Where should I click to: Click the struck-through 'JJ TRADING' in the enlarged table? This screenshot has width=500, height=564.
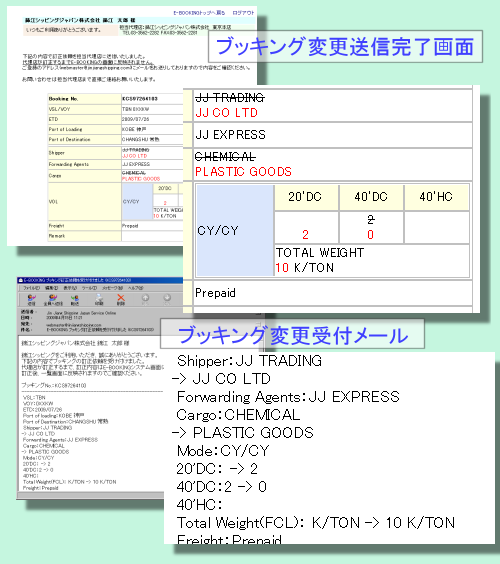pos(230,97)
